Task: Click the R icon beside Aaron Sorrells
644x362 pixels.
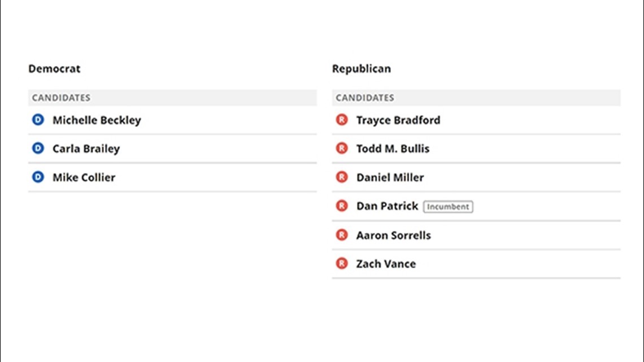Action: point(342,235)
